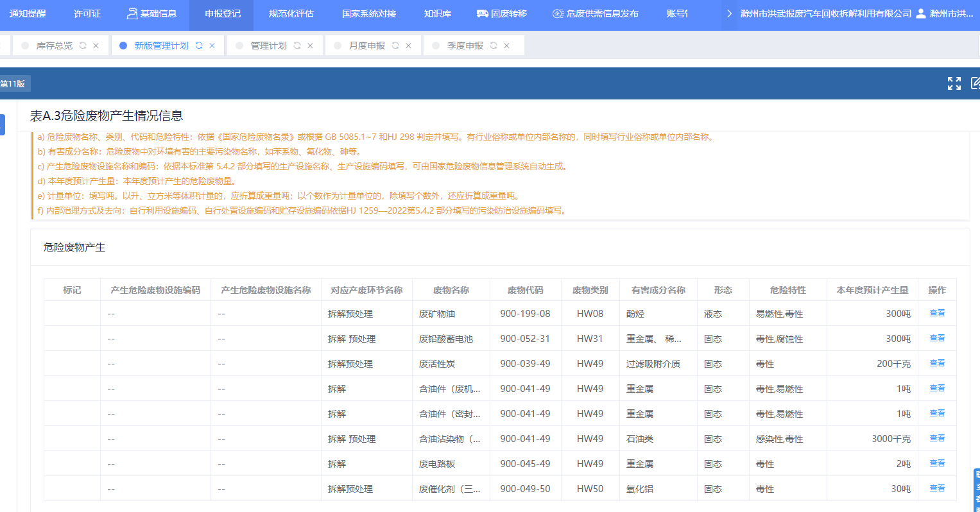Expand the collapsed left side panel handle
Screen dimensions: 980x512
(2, 124)
